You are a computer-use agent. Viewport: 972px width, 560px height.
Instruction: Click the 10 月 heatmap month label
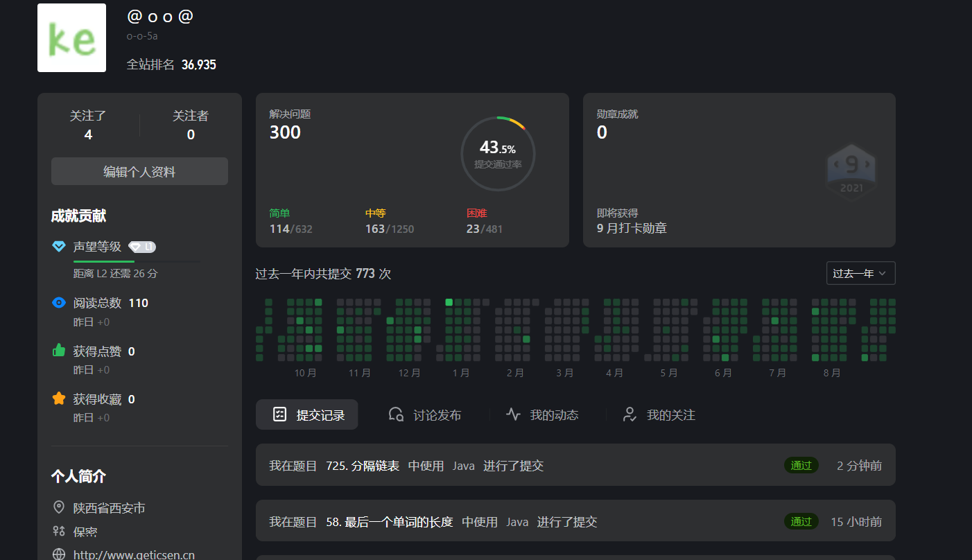click(x=305, y=373)
